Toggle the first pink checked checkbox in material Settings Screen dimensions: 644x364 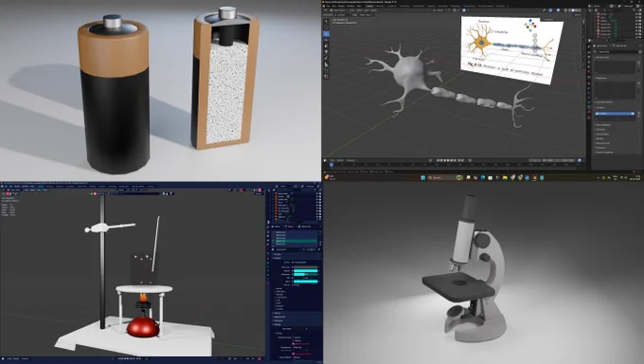294,343
